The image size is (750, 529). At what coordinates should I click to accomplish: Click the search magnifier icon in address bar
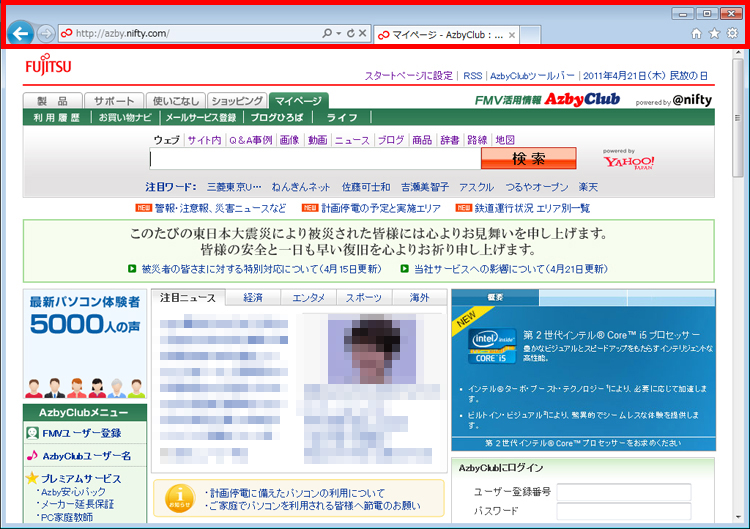pyautogui.click(x=327, y=33)
